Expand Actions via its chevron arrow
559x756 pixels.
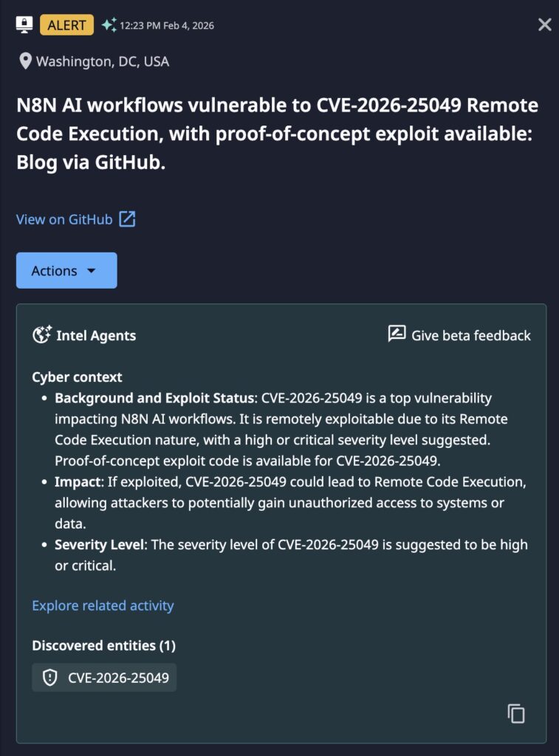pyautogui.click(x=92, y=270)
